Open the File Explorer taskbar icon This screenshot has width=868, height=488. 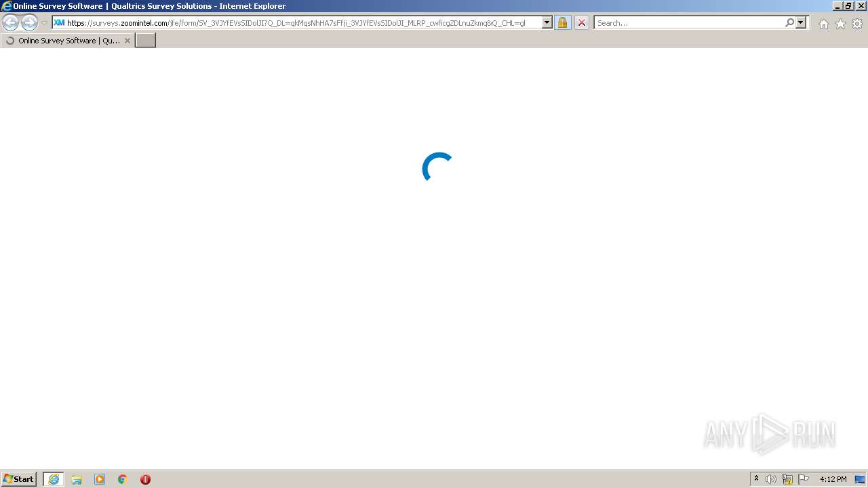coord(77,479)
